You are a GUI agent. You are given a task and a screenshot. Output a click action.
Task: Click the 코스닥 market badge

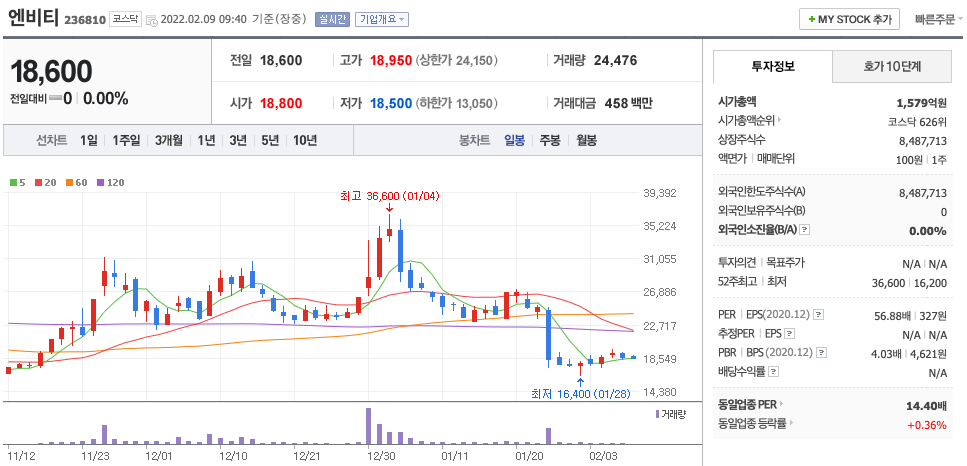126,20
